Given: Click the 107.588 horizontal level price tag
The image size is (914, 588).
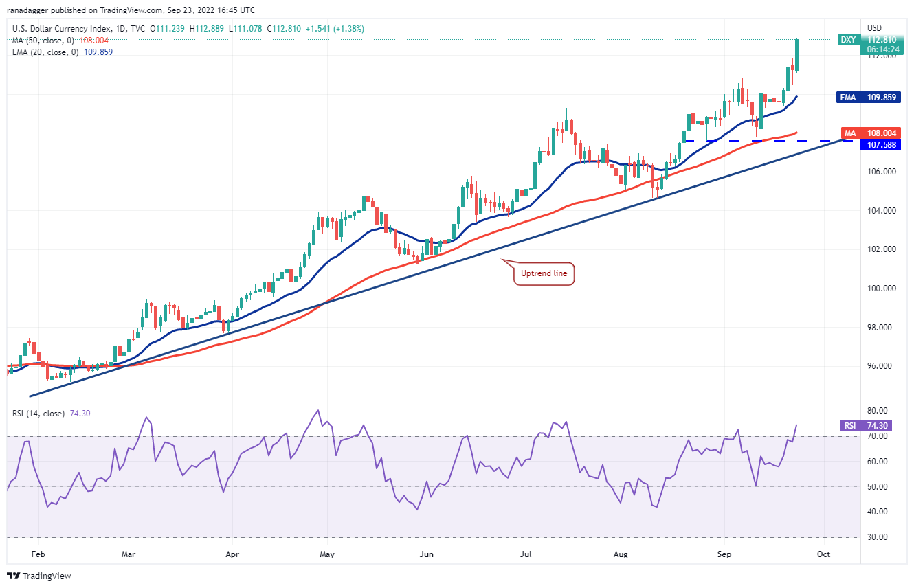Looking at the screenshot, I should 880,144.
